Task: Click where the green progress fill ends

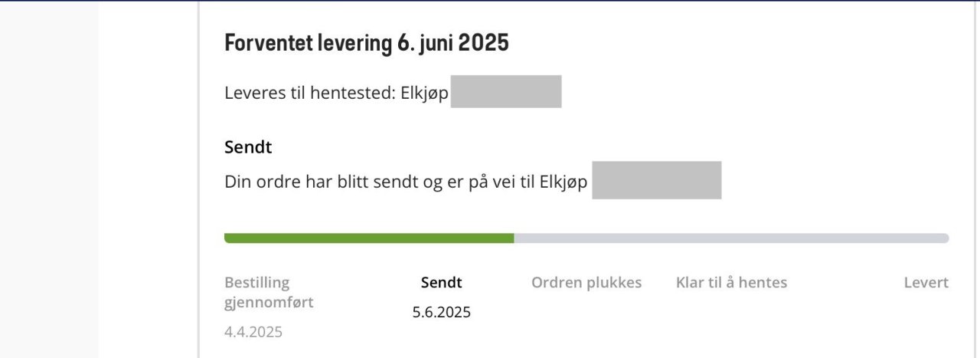Action: click(x=513, y=238)
